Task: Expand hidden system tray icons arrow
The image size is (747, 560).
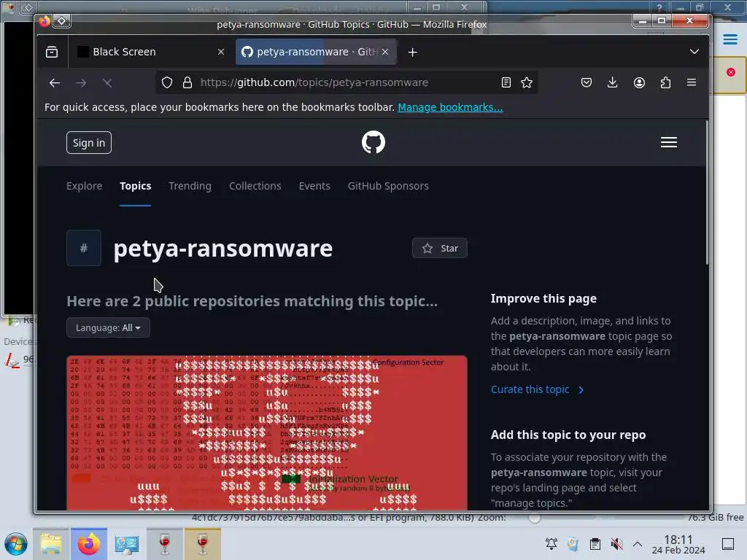Action: pos(638,544)
